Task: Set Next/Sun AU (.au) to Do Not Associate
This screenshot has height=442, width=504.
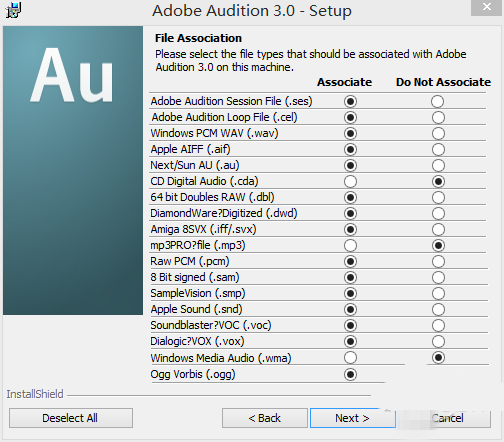Action: pos(438,165)
